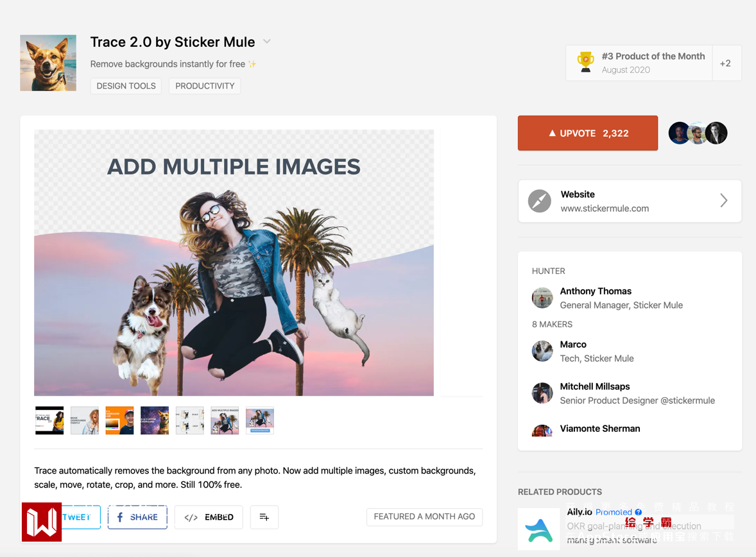Add to collection with the list-plus icon
Image resolution: width=756 pixels, height=557 pixels.
point(264,517)
